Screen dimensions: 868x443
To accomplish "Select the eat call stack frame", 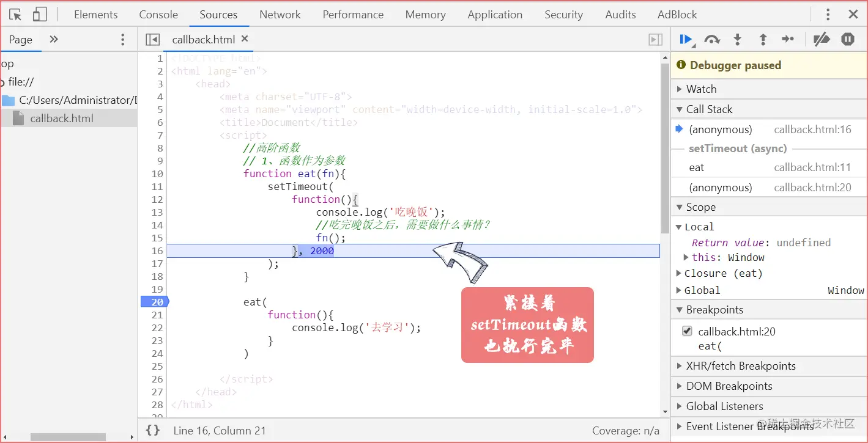I will click(770, 167).
